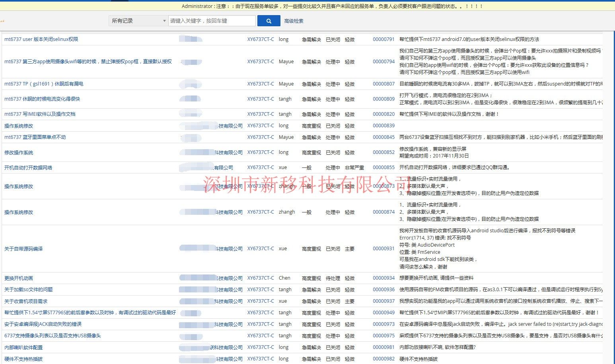This screenshot has height=364, width=615.
Task: Click the description mentioning QQ群沟通 in row 00000855
Action: [x=455, y=167]
